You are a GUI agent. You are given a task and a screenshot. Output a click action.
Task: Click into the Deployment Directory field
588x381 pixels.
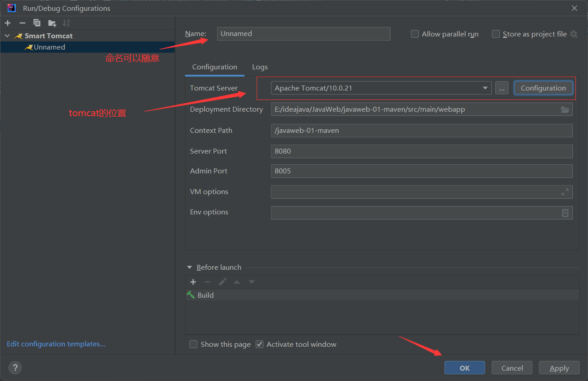[422, 109]
